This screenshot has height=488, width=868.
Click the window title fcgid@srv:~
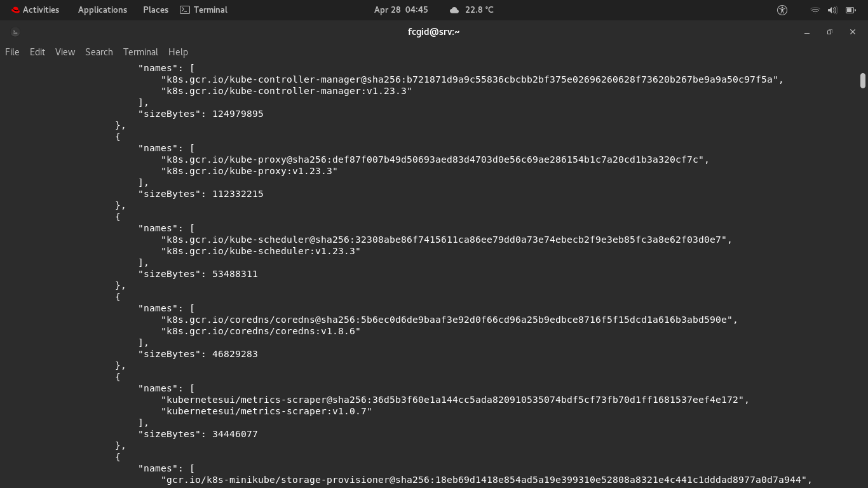coord(434,32)
